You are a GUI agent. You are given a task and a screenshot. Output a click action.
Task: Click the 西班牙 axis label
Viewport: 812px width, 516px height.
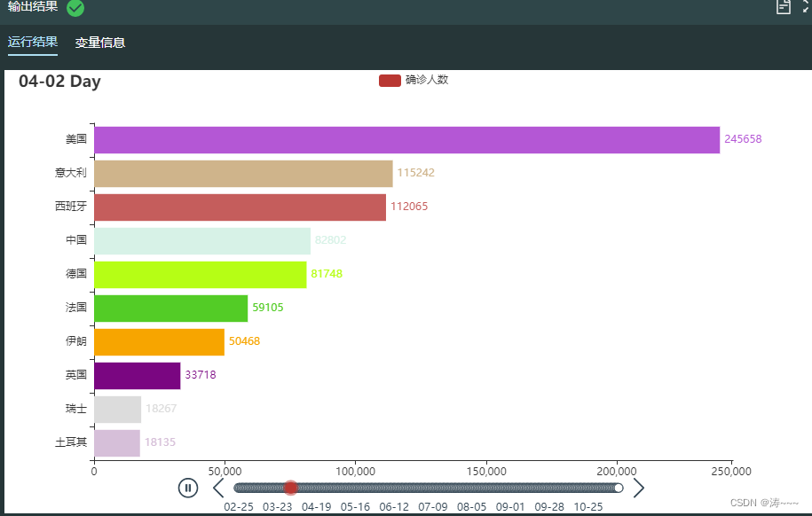(71, 207)
